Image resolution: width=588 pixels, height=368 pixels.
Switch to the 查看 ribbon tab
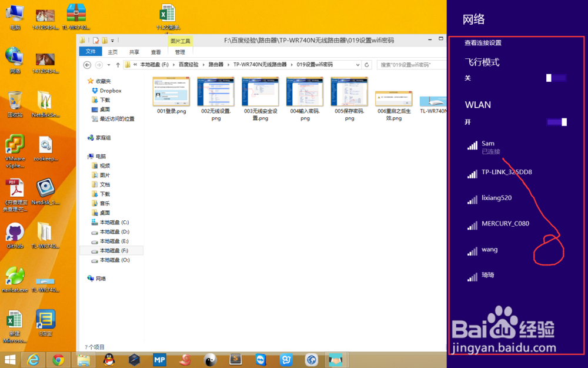(x=155, y=52)
